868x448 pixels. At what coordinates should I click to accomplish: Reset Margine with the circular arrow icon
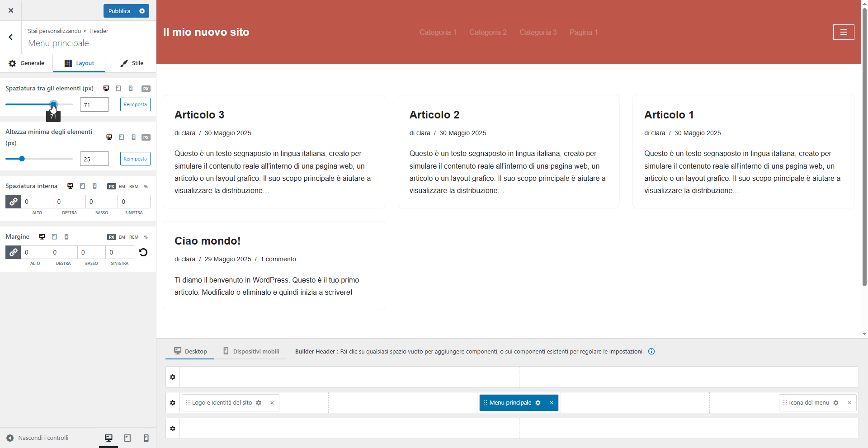tap(143, 252)
